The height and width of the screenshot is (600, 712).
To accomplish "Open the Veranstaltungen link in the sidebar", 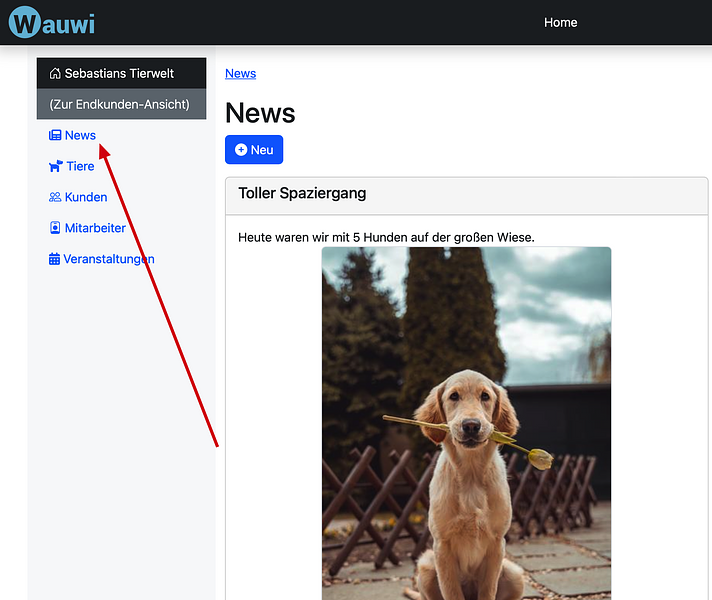I will pos(109,260).
